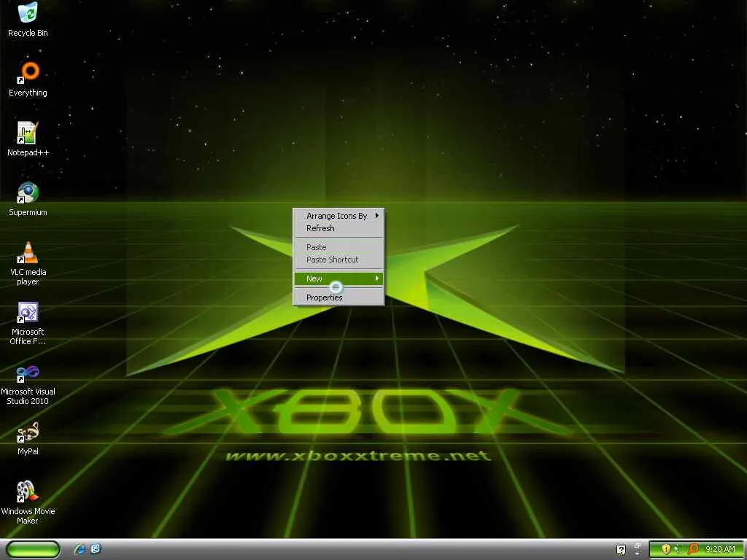The width and height of the screenshot is (747, 560).
Task: Select the Everything search shortcut icon
Action: (28, 79)
